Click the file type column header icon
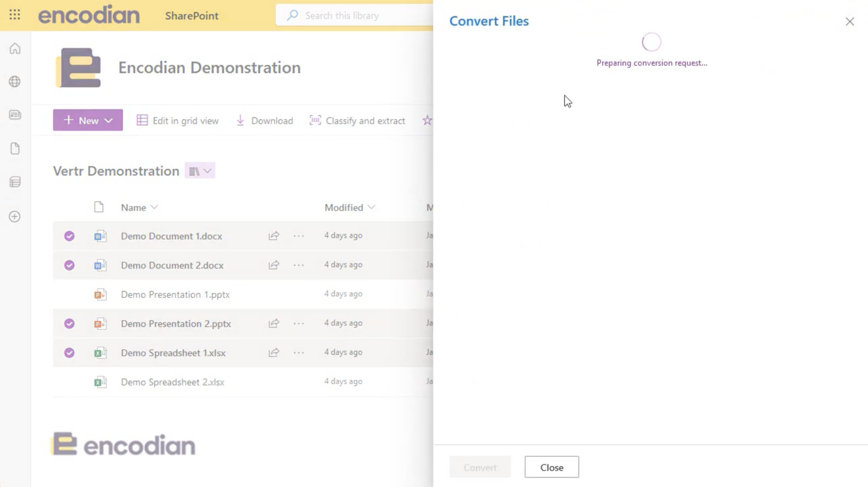This screenshot has height=487, width=868. pyautogui.click(x=99, y=207)
